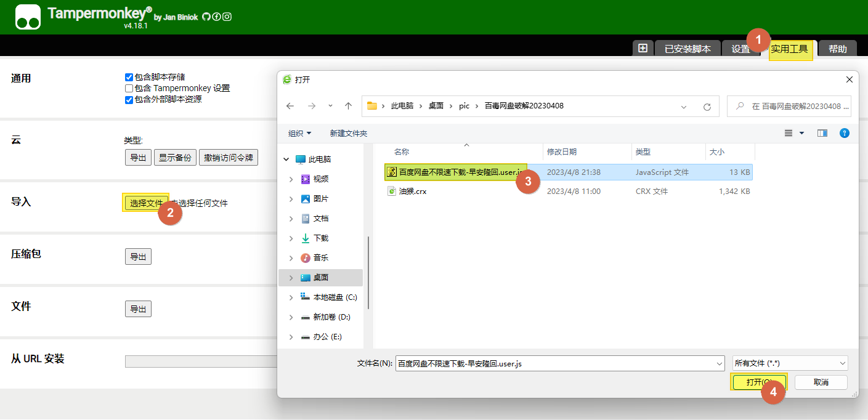Open Jan Biniok's GitHub icon link
This screenshot has width=868, height=420.
206,17
